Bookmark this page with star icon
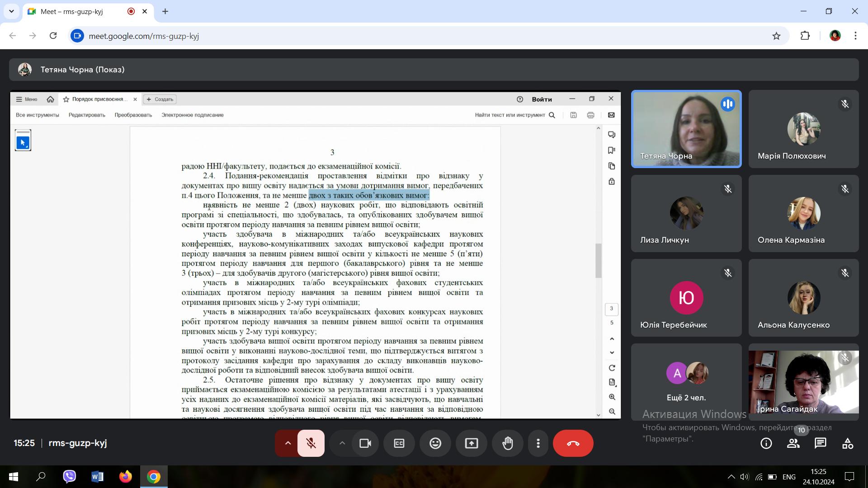 776,36
